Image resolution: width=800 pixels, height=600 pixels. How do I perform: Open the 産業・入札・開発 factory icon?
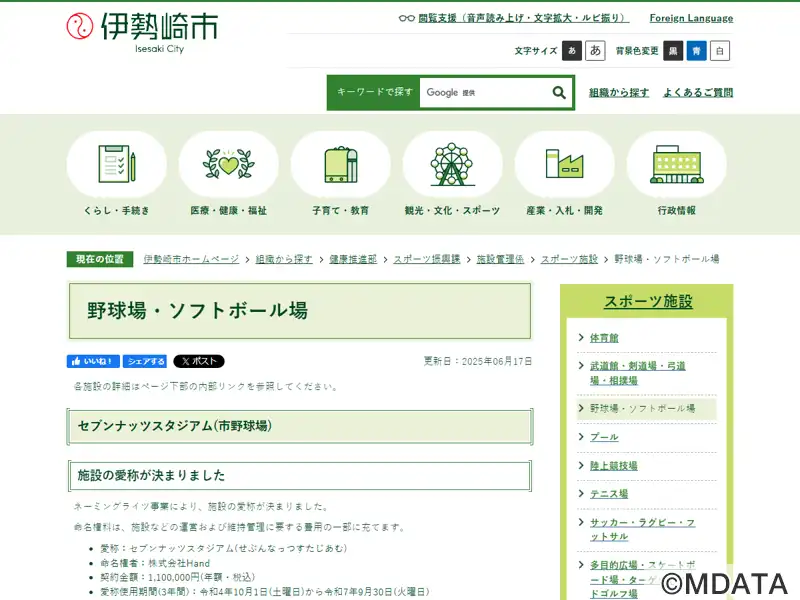pos(564,164)
